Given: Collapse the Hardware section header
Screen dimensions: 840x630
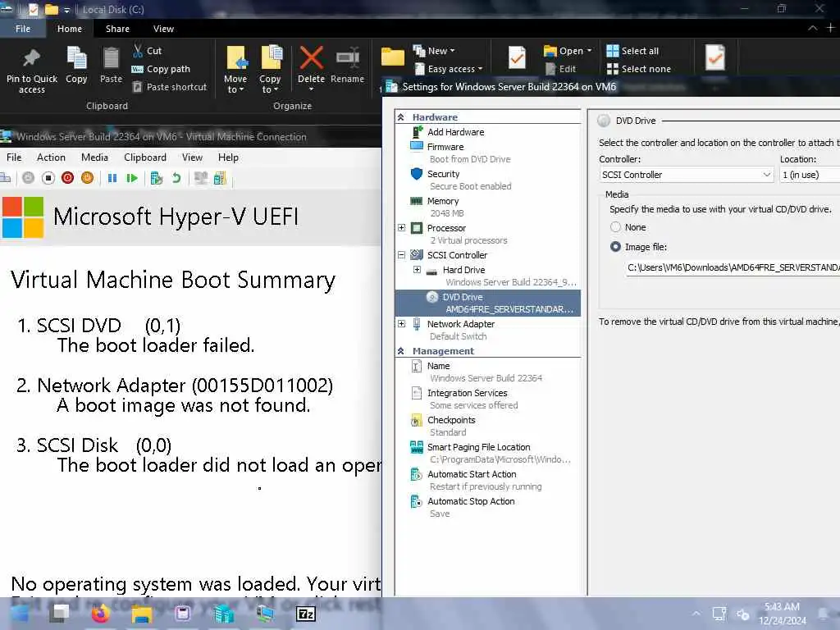Looking at the screenshot, I should point(400,116).
